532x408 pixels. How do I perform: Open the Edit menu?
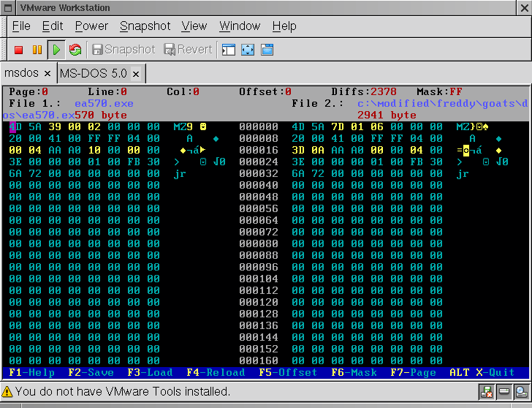tap(53, 26)
